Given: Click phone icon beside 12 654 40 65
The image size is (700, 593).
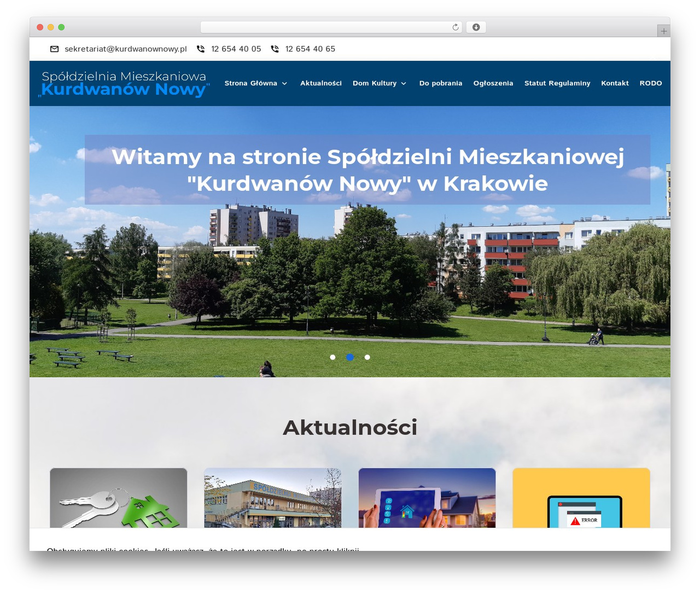Looking at the screenshot, I should 275,49.
